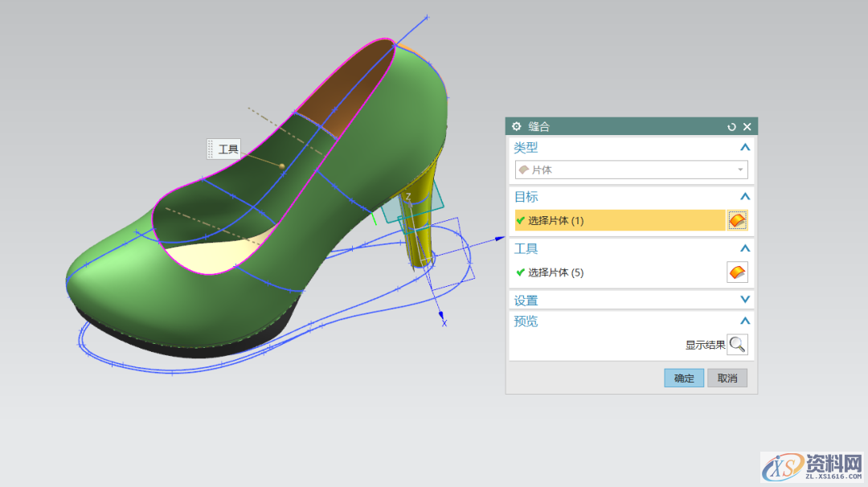Image resolution: width=868 pixels, height=487 pixels.
Task: Click the Show Result magnifier icon
Action: click(737, 345)
